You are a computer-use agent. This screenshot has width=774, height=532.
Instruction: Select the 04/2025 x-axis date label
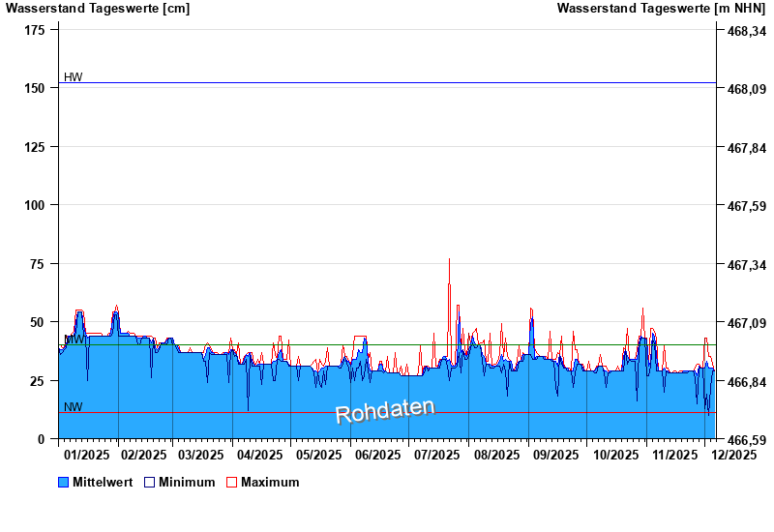click(x=260, y=455)
